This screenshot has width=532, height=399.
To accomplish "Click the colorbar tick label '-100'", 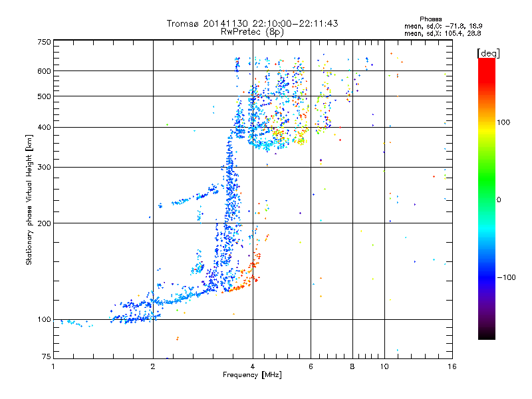I will click(507, 277).
